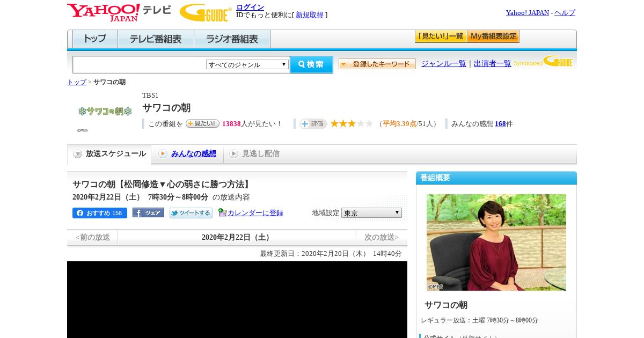Focus the program search text field
Image resolution: width=644 pixels, height=338 pixels.
[x=139, y=64]
